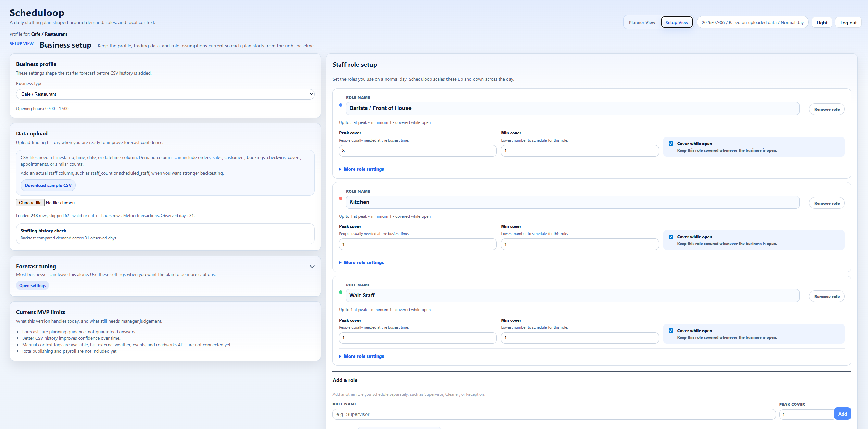
Task: Click the 'Up to 3 at peak' summary text
Action: (x=385, y=122)
